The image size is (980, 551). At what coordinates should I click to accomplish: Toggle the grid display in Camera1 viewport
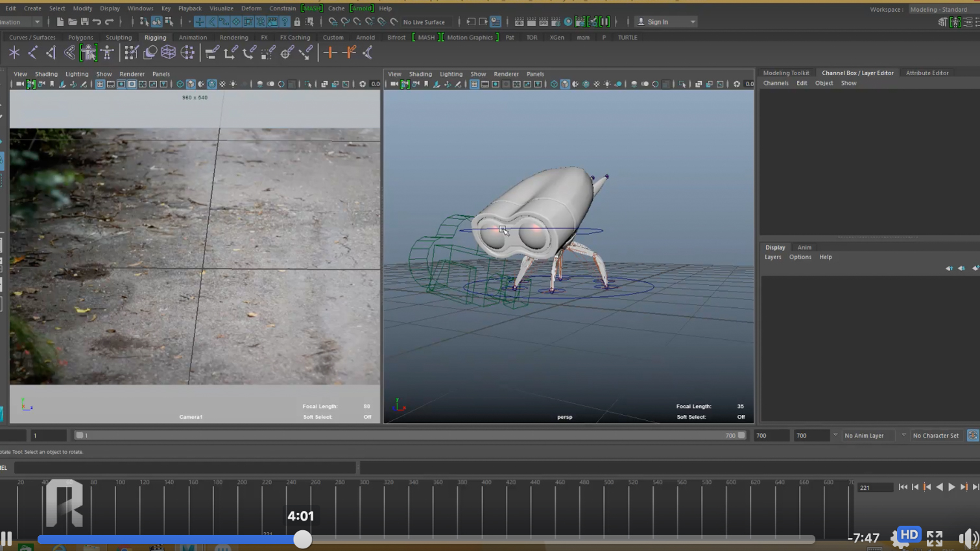(x=100, y=84)
